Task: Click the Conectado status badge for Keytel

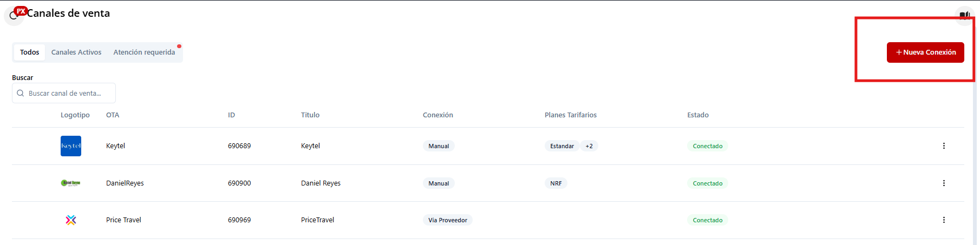Action: click(x=708, y=146)
